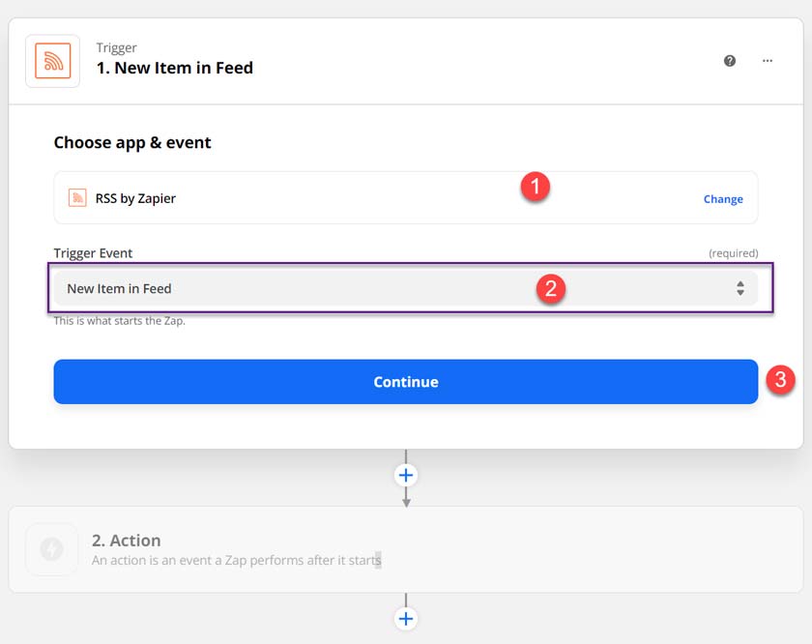The image size is (812, 644).
Task: Click the blue Continue button
Action: coord(406,382)
